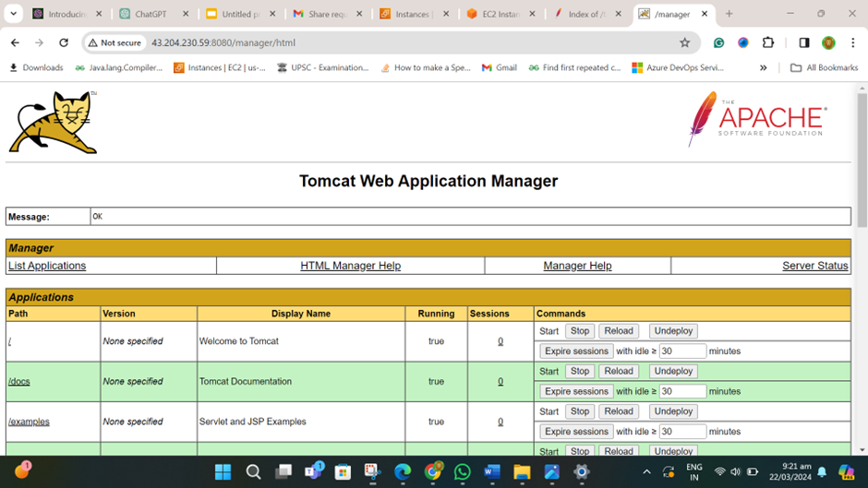Show hidden system tray icons
Image resolution: width=868 pixels, height=488 pixels.
646,472
